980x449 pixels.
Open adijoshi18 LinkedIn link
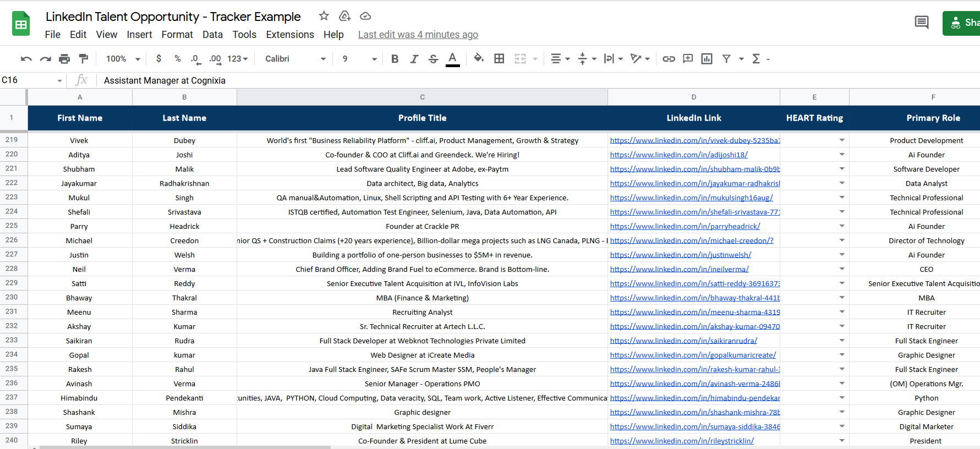click(679, 155)
